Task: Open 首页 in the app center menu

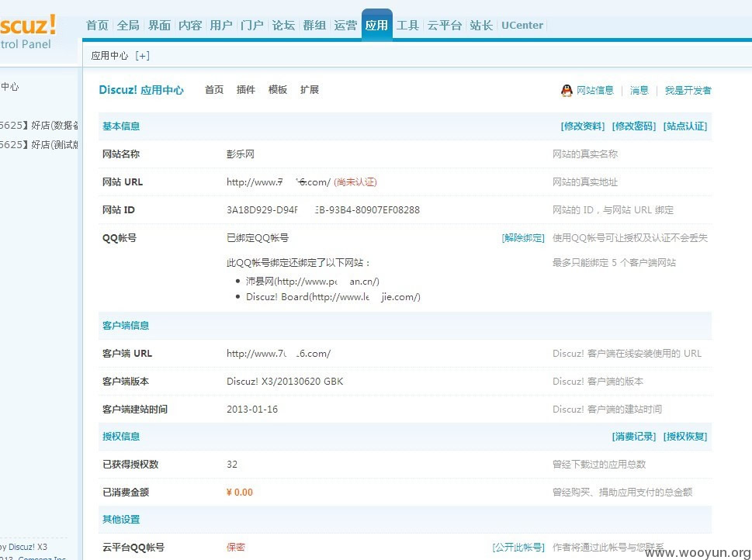Action: pyautogui.click(x=214, y=90)
